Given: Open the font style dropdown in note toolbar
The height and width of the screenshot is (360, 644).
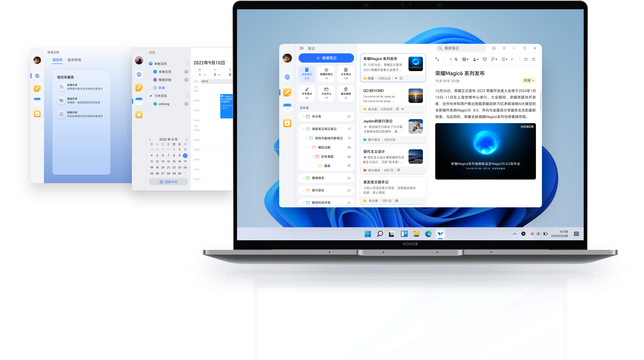Looking at the screenshot, I should pos(465,59).
